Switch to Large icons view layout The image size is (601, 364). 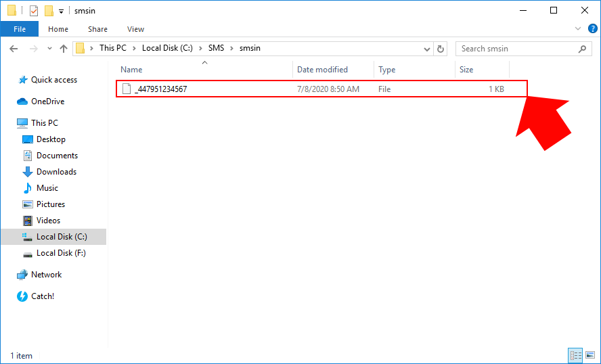(x=590, y=355)
